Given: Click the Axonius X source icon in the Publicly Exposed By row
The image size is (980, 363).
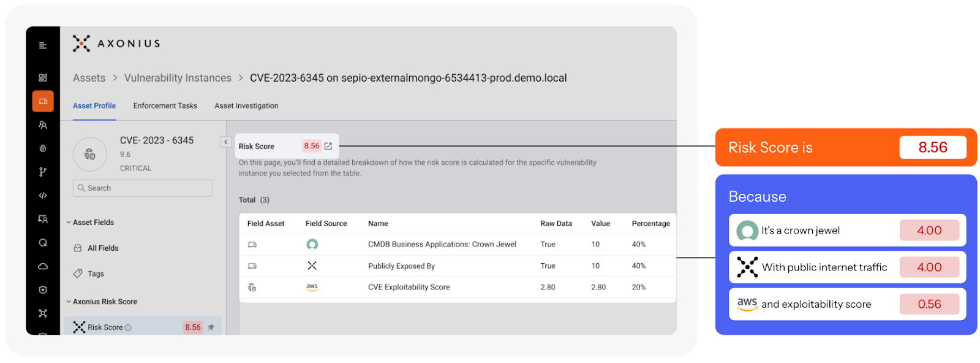Looking at the screenshot, I should click(x=312, y=266).
